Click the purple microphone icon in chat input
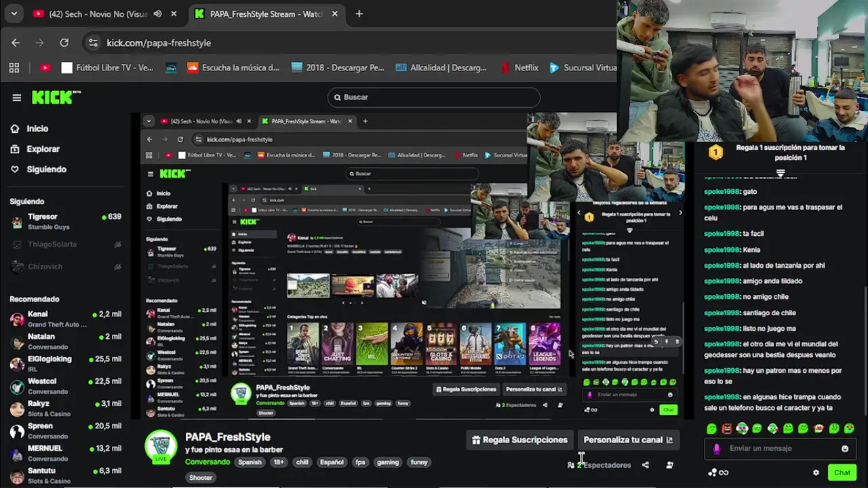The height and width of the screenshot is (488, 868). (x=717, y=448)
